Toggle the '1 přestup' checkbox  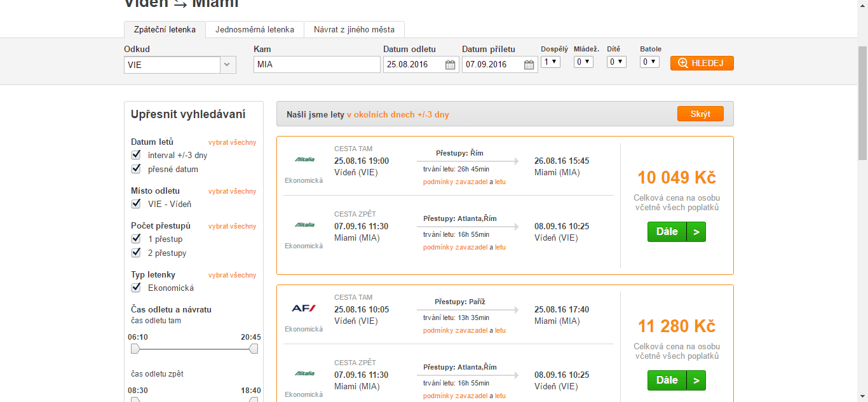point(136,238)
